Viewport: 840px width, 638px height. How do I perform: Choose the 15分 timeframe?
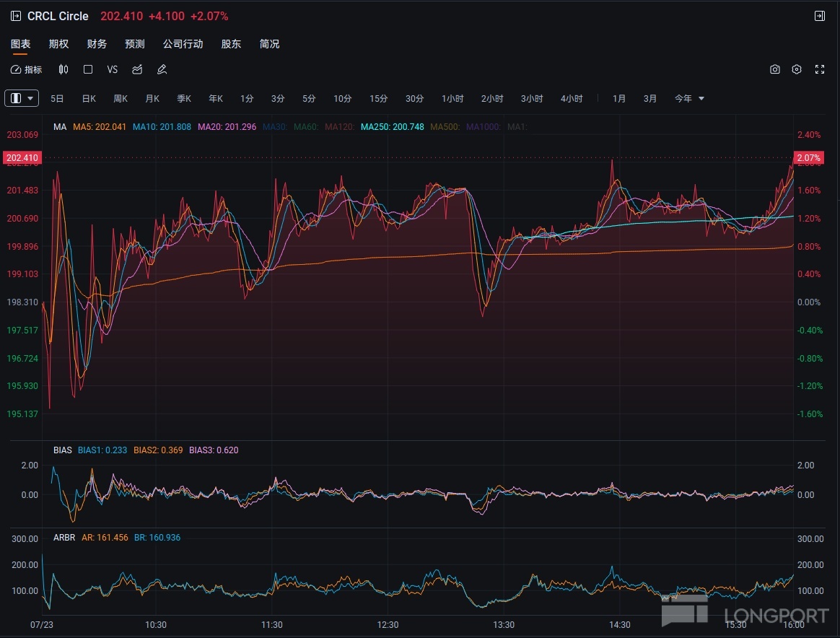point(378,99)
